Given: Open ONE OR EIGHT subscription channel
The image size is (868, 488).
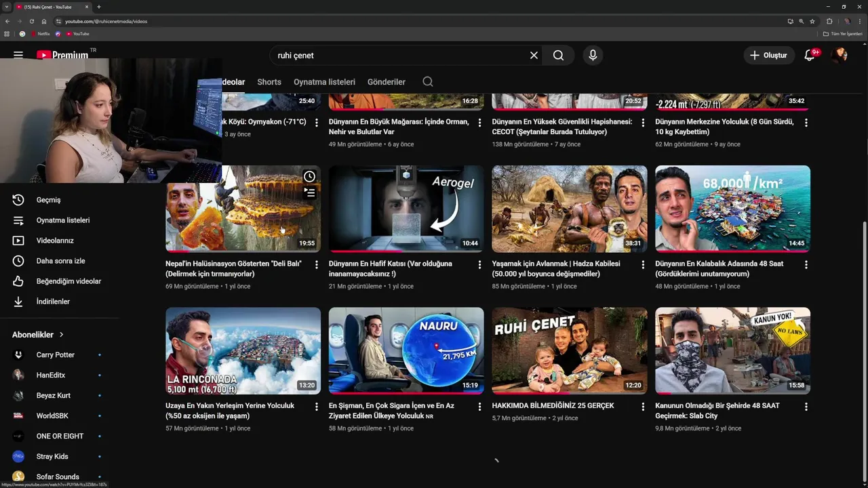Looking at the screenshot, I should point(60,436).
